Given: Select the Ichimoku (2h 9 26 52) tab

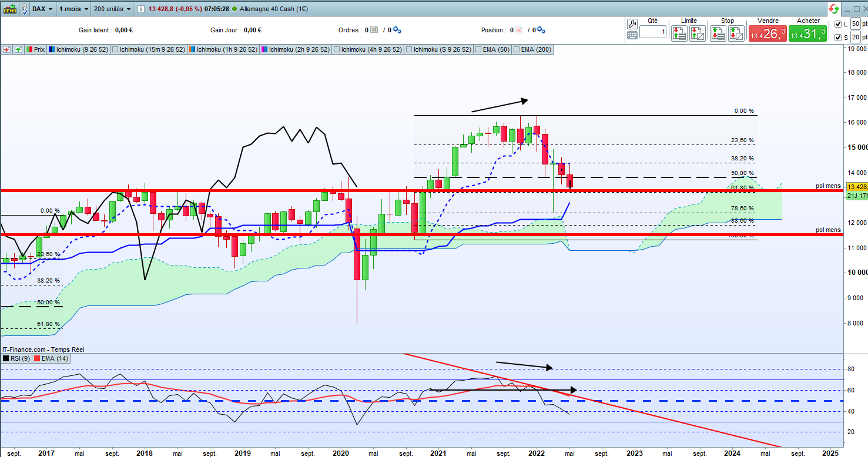Looking at the screenshot, I should tap(296, 50).
